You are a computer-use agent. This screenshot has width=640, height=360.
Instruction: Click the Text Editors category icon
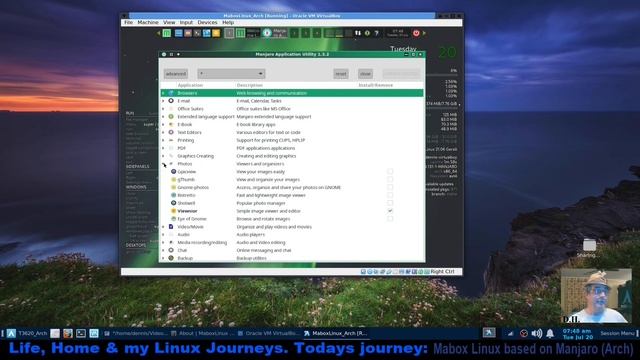171,132
